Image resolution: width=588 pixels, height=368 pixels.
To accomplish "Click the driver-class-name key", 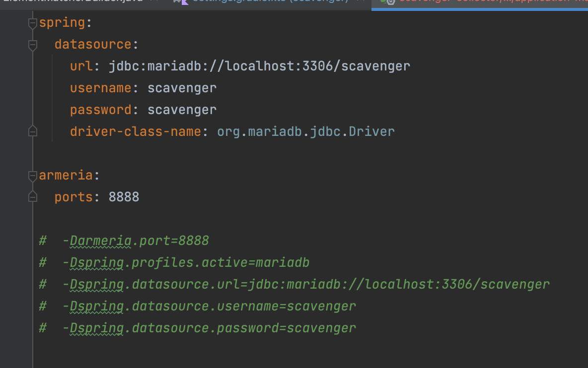I will point(136,132).
